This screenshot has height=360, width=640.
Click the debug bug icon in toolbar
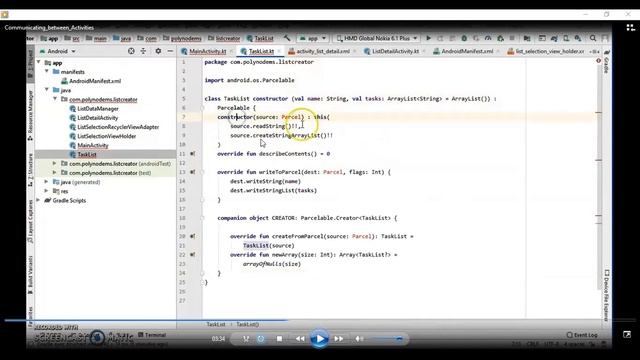click(x=464, y=38)
